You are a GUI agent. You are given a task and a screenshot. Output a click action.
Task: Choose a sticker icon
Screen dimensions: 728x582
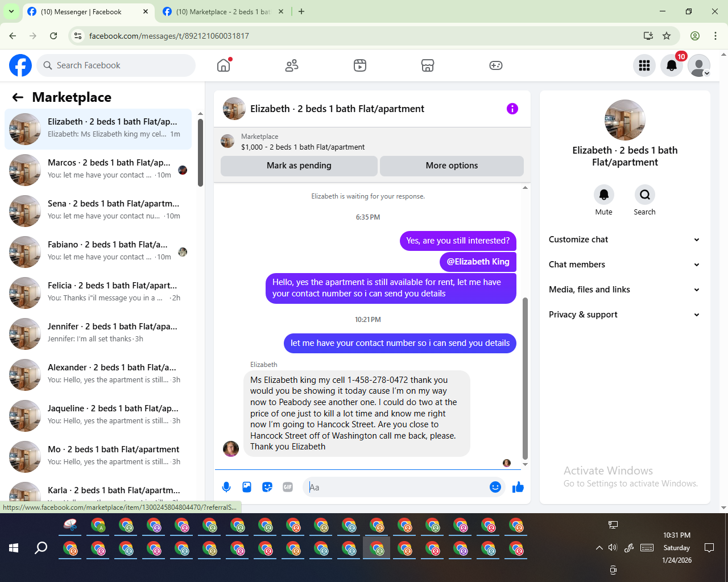point(267,487)
